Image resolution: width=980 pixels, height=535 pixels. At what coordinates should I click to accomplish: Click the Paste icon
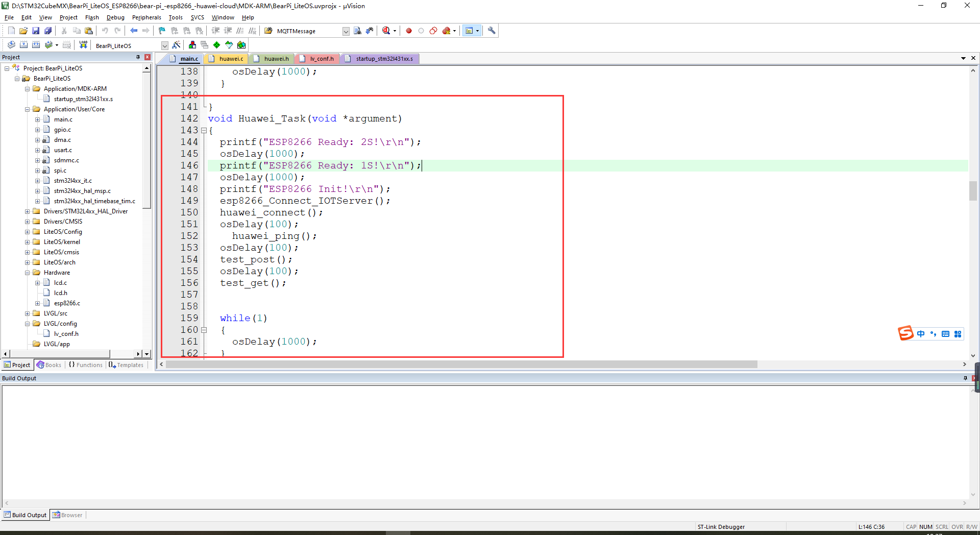click(x=89, y=31)
